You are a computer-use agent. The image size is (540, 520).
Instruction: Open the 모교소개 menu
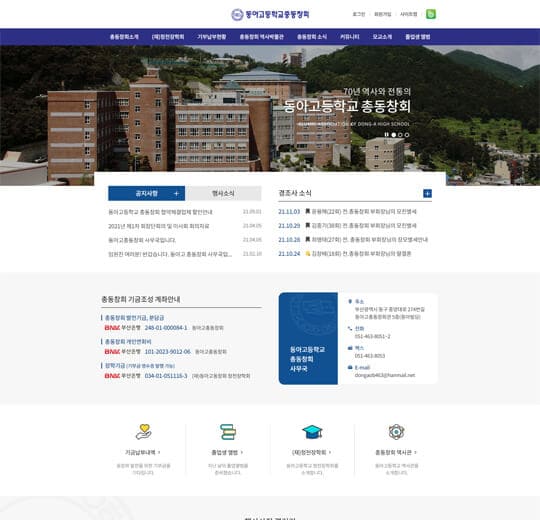point(382,37)
